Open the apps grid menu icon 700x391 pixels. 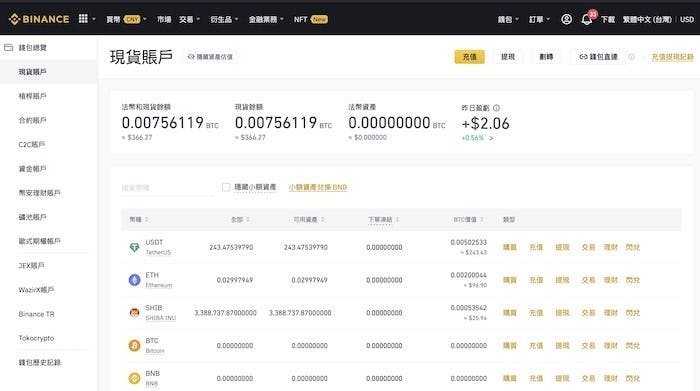[x=83, y=19]
